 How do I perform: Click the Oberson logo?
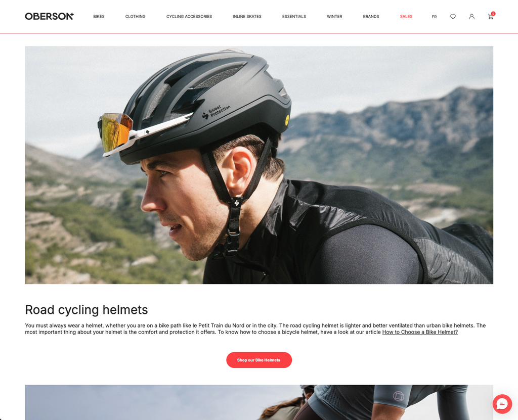point(49,16)
